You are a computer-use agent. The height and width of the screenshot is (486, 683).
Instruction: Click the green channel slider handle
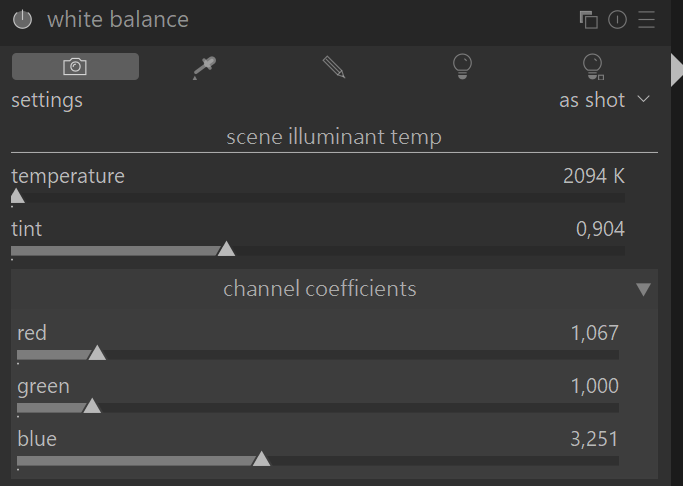coord(92,406)
